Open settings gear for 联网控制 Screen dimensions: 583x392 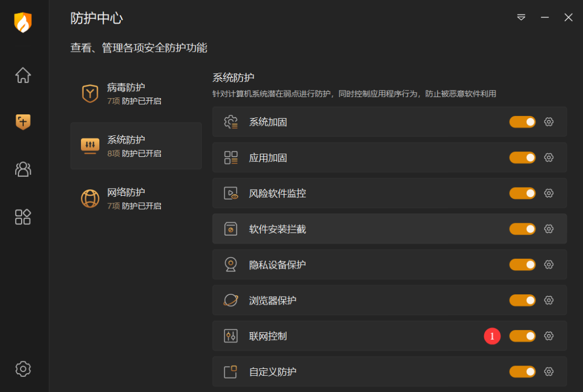[x=549, y=336]
